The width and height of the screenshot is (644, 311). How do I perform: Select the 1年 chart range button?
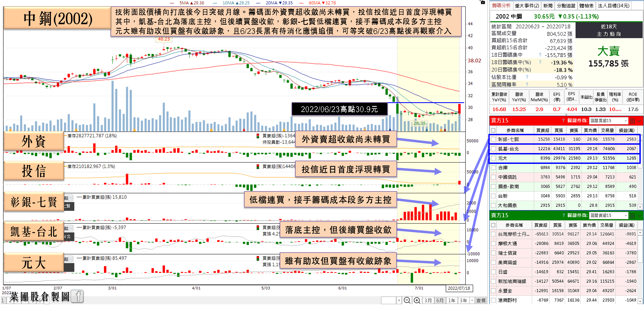[452, 300]
